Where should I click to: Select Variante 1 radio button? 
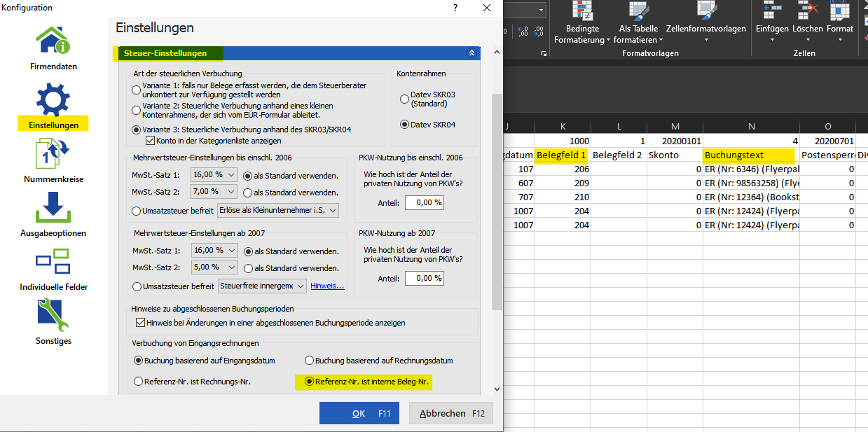click(136, 90)
